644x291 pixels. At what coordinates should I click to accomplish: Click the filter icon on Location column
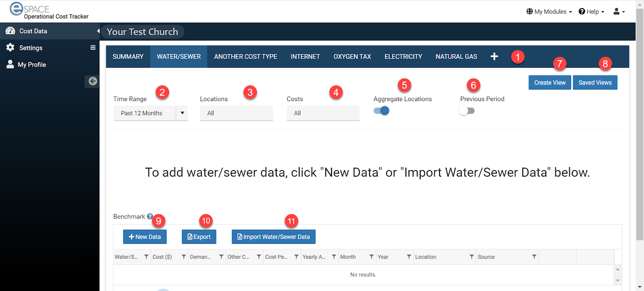471,257
